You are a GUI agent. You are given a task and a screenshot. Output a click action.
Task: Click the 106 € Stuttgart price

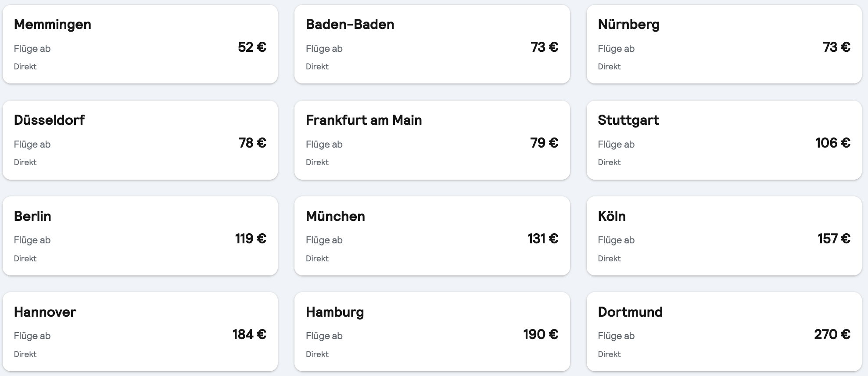coord(832,143)
